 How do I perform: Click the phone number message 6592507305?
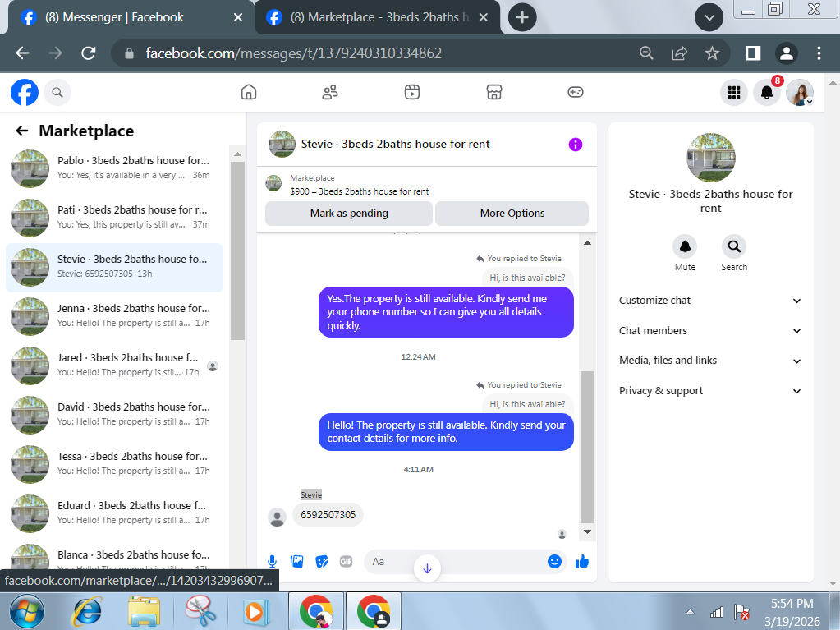tap(328, 515)
